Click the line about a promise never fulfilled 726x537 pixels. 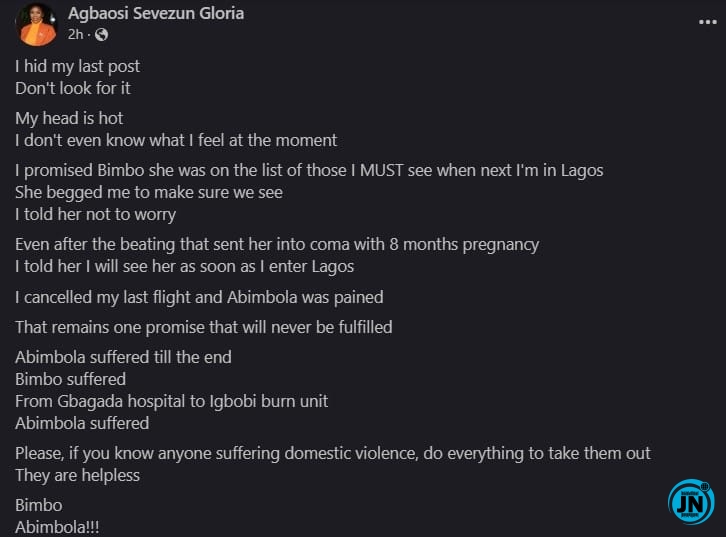click(x=204, y=327)
